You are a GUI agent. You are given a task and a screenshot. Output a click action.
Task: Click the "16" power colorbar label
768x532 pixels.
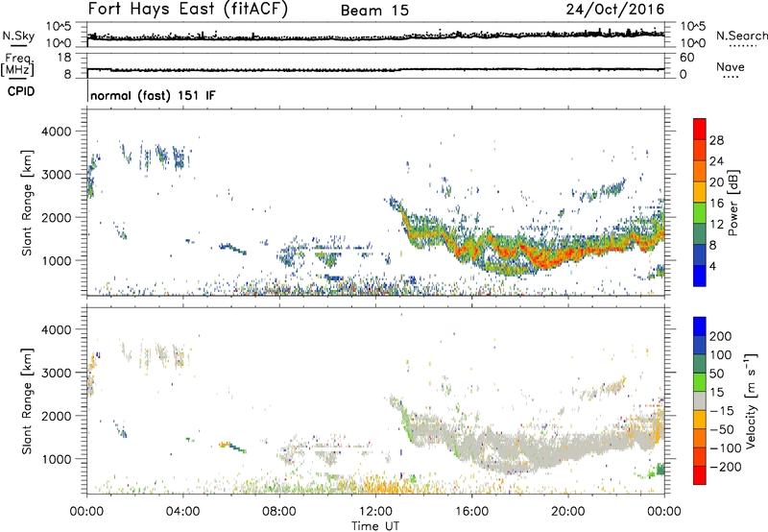[x=716, y=204]
